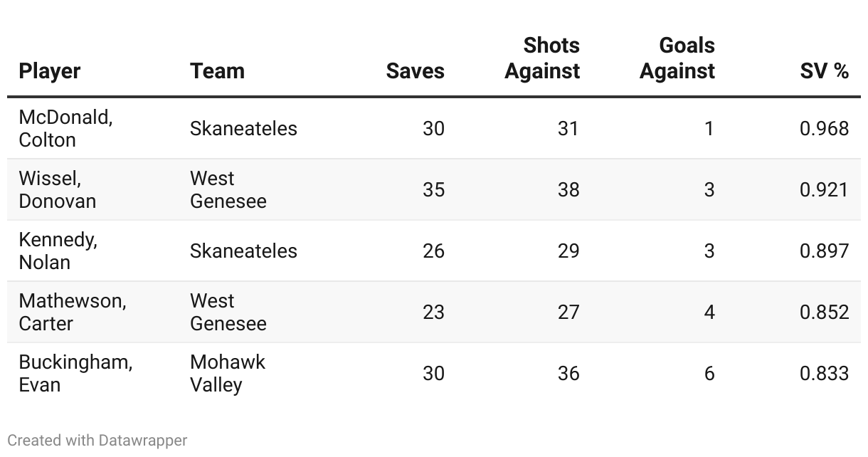Viewport: 868px width, 457px height.
Task: Click the 0.833 save percentage value
Action: coord(824,374)
